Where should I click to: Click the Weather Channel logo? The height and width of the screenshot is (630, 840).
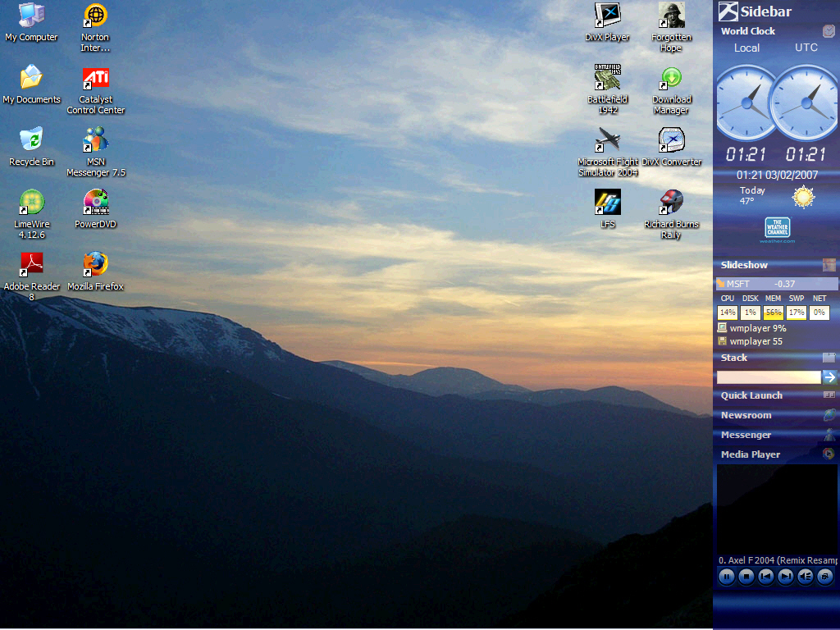tap(778, 228)
